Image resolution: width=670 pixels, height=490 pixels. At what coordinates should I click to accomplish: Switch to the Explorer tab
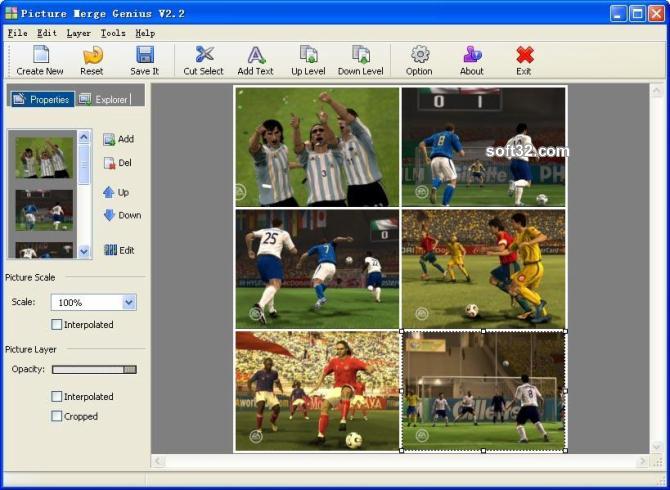pyautogui.click(x=104, y=100)
